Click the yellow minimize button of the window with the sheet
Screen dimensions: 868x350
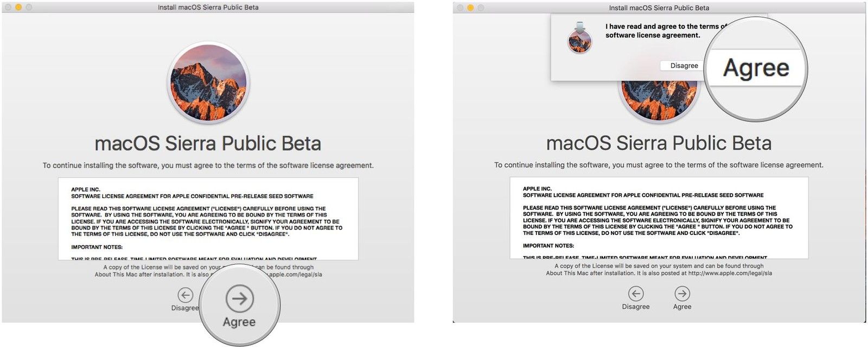click(470, 8)
